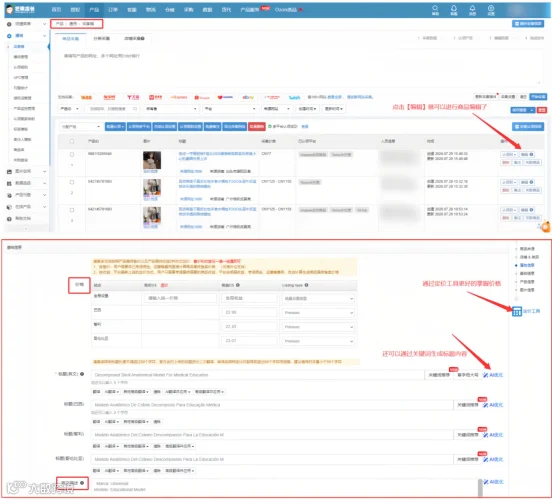Open the customer service headset icon
The width and height of the screenshot is (552, 500).
pyautogui.click(x=454, y=8)
